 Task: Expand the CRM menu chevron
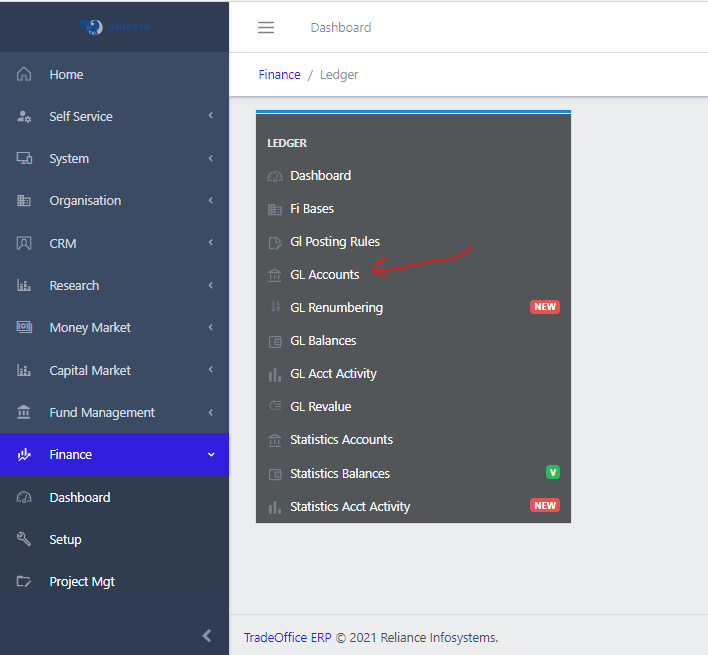pyautogui.click(x=211, y=242)
